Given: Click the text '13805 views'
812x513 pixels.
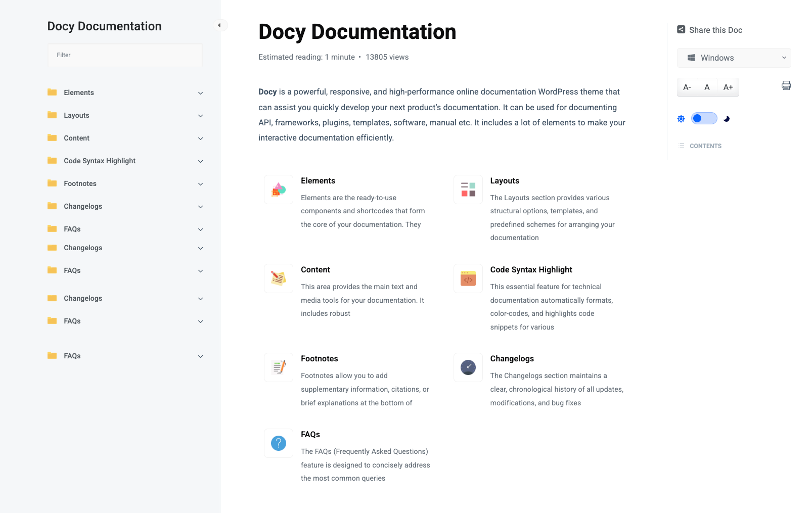Looking at the screenshot, I should (x=387, y=57).
